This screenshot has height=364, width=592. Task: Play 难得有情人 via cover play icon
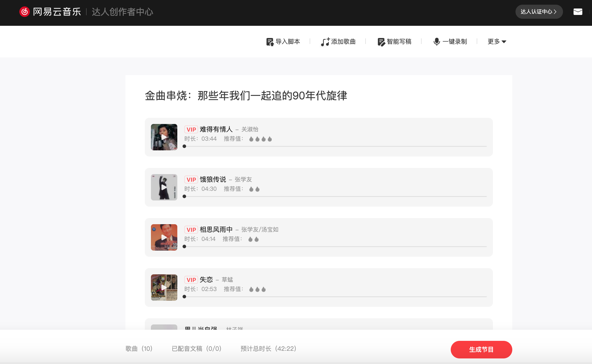pyautogui.click(x=164, y=137)
